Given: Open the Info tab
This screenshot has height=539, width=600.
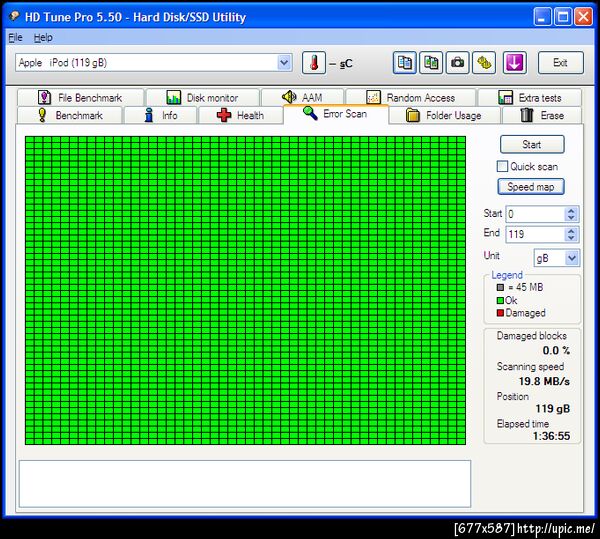Looking at the screenshot, I should tap(161, 115).
